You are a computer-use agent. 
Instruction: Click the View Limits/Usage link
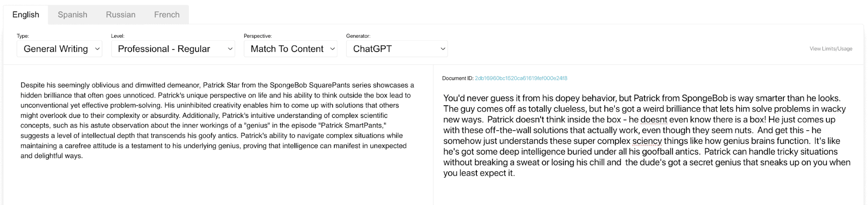(x=831, y=49)
